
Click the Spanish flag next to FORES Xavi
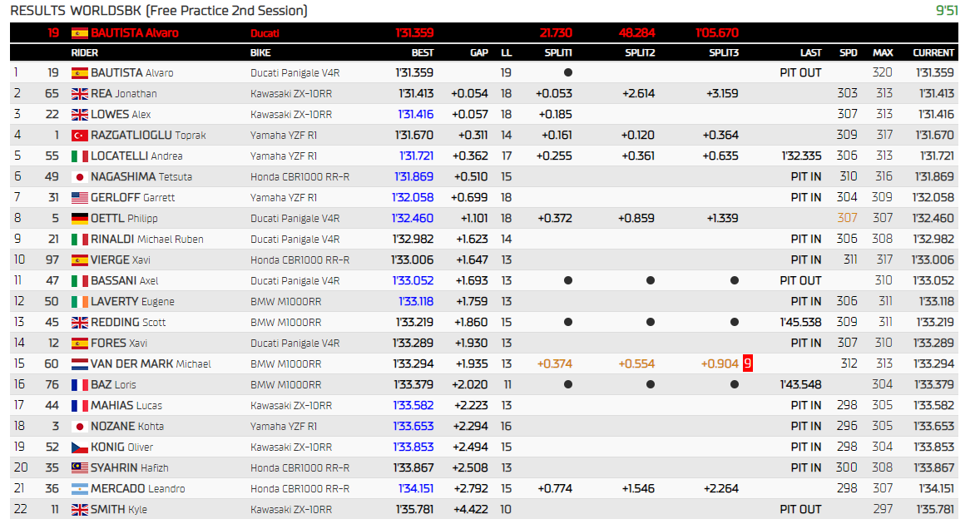click(x=79, y=343)
